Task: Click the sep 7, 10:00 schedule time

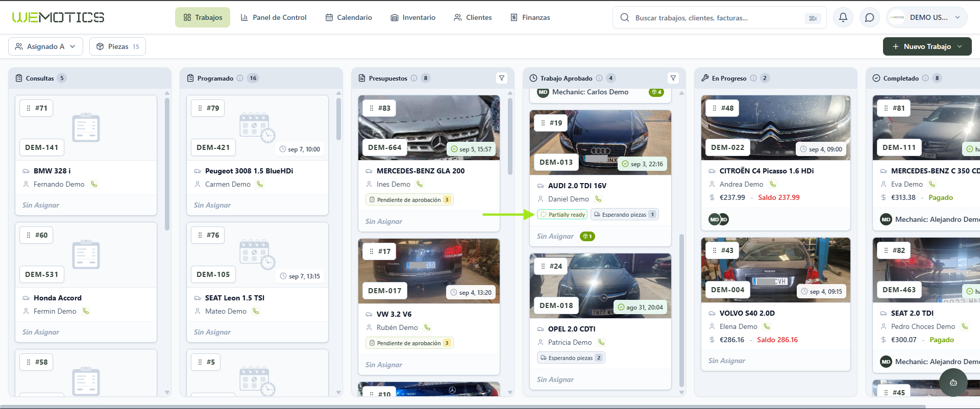Action: [300, 149]
